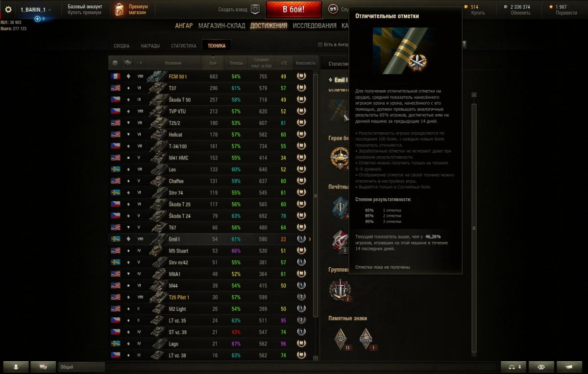
Task: Click 'Купить премиум' link
Action: pos(84,13)
